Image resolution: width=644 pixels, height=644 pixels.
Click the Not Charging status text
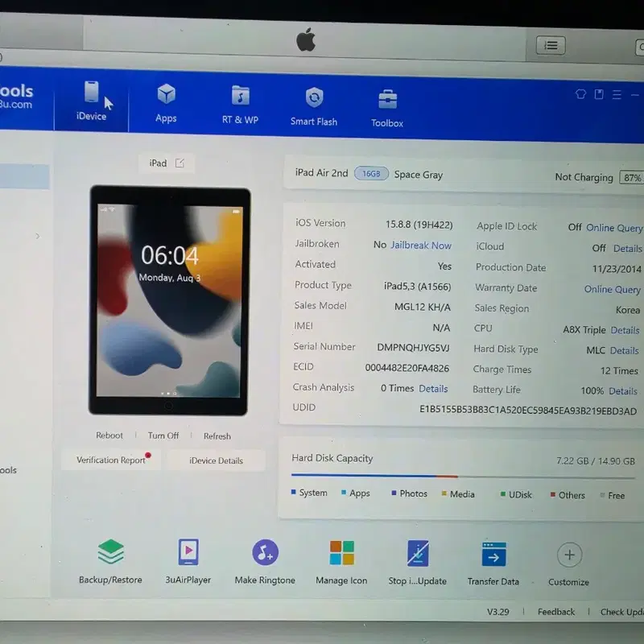tap(584, 177)
